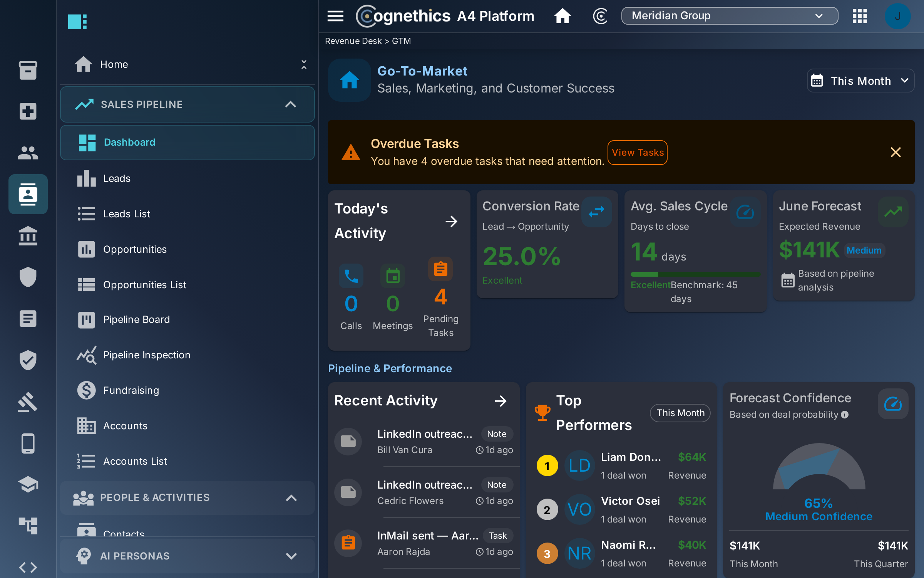Collapse the People & Activities section
The height and width of the screenshot is (578, 924).
pyautogui.click(x=187, y=497)
